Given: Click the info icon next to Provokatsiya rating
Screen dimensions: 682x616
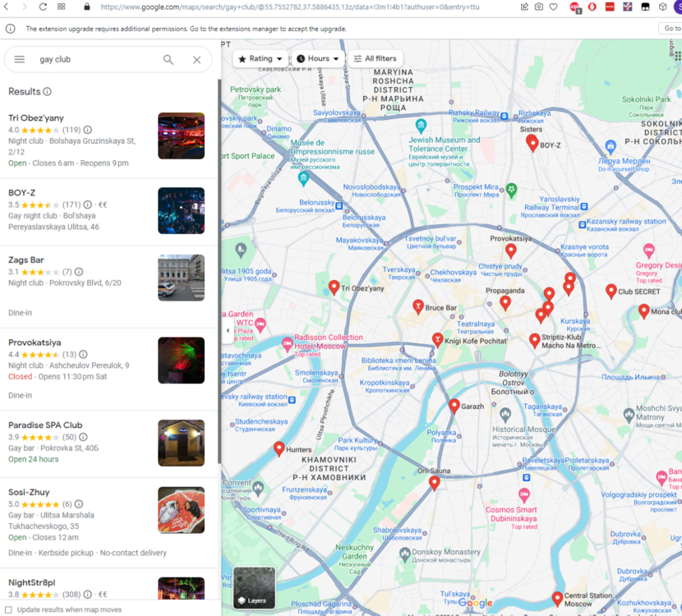Looking at the screenshot, I should (x=83, y=354).
